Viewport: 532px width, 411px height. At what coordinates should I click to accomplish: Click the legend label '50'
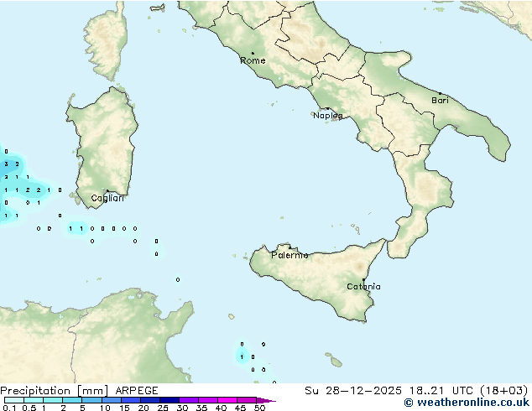click(260, 408)
